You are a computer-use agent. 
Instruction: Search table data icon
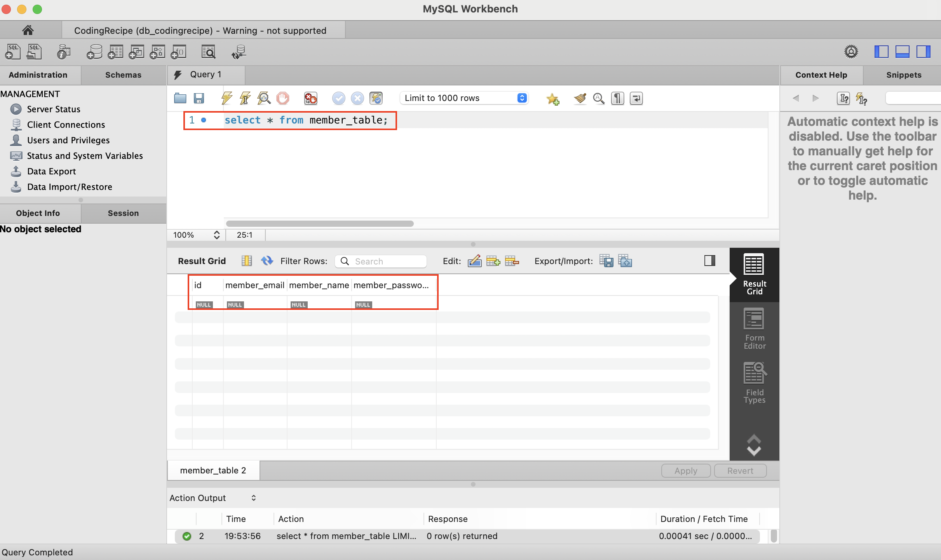click(209, 52)
